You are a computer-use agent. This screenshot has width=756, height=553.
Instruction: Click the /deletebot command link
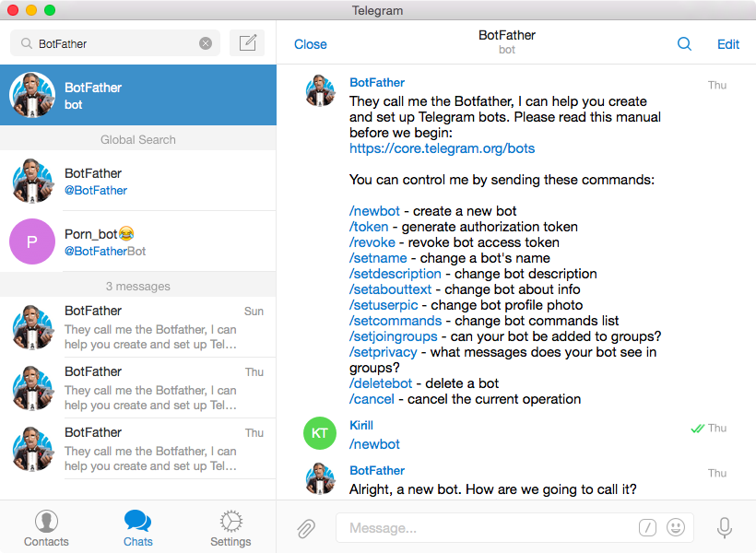(x=381, y=383)
